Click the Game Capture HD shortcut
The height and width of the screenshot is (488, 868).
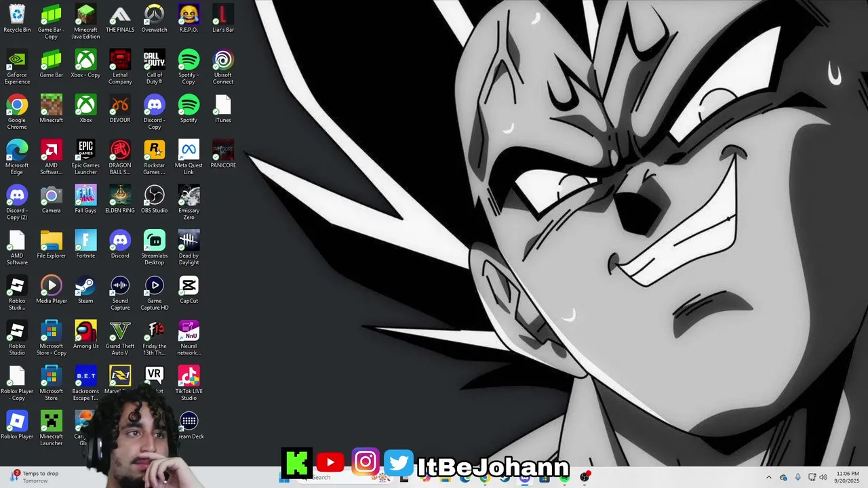(x=155, y=293)
